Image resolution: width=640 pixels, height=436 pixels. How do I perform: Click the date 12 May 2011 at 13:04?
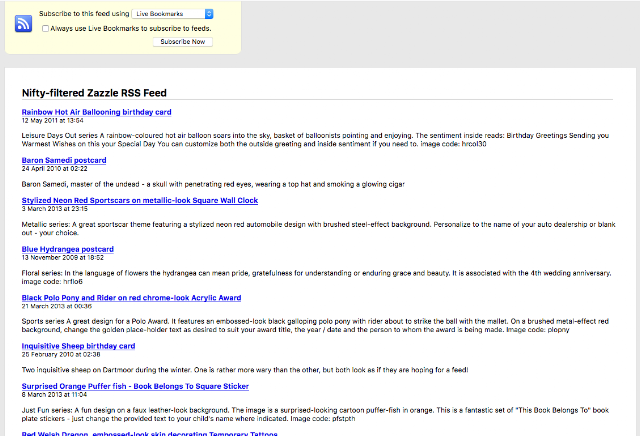tap(52, 120)
